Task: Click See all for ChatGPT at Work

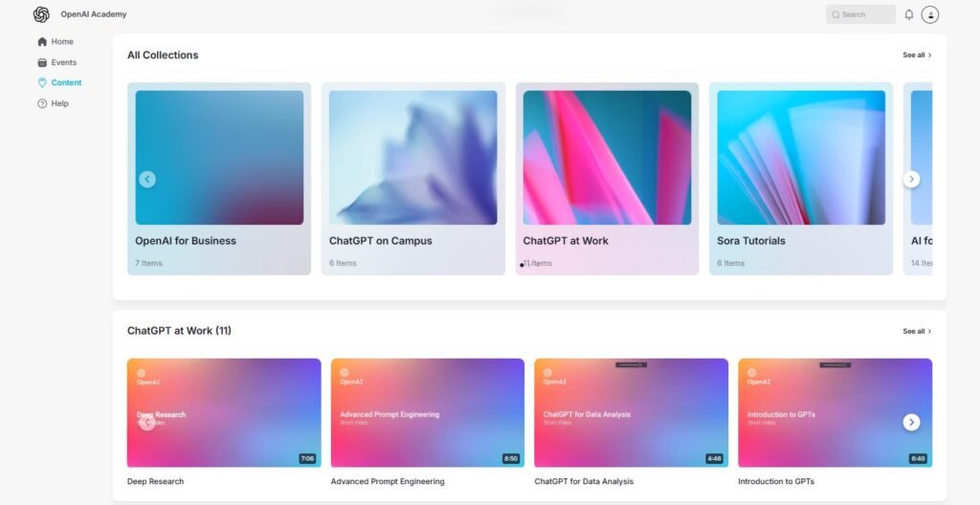Action: click(x=917, y=331)
